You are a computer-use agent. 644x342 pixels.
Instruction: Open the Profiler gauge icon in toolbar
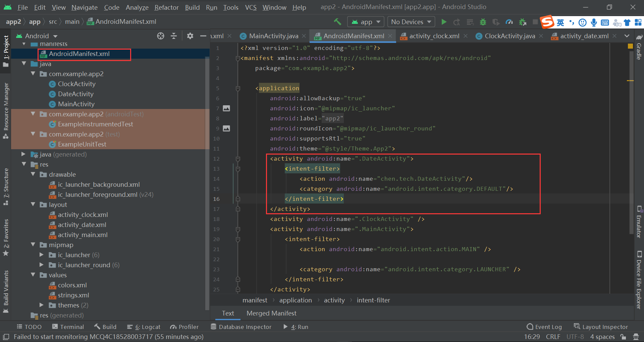509,22
